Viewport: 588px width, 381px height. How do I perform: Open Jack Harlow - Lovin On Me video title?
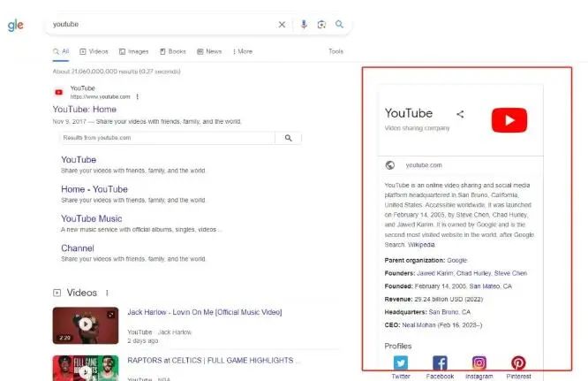pos(205,312)
